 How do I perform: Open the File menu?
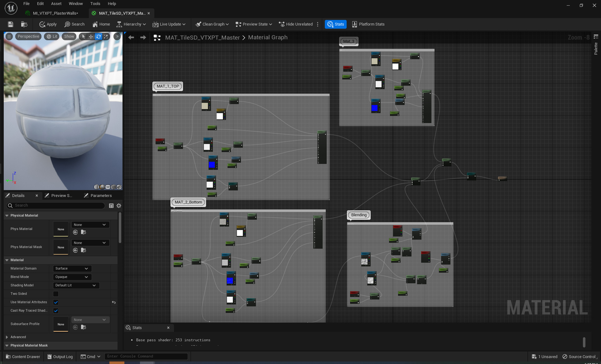pyautogui.click(x=26, y=4)
